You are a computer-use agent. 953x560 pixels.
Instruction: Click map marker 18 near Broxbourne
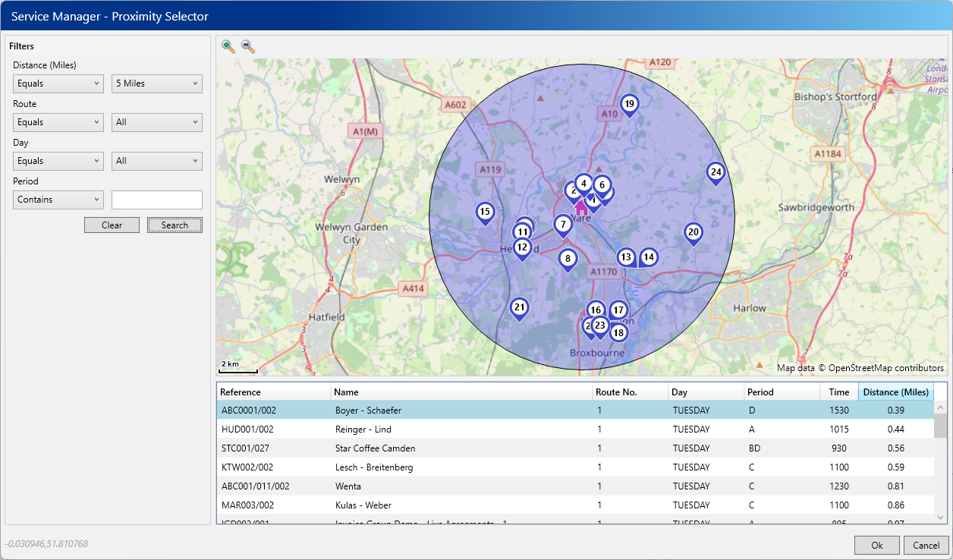coord(618,332)
